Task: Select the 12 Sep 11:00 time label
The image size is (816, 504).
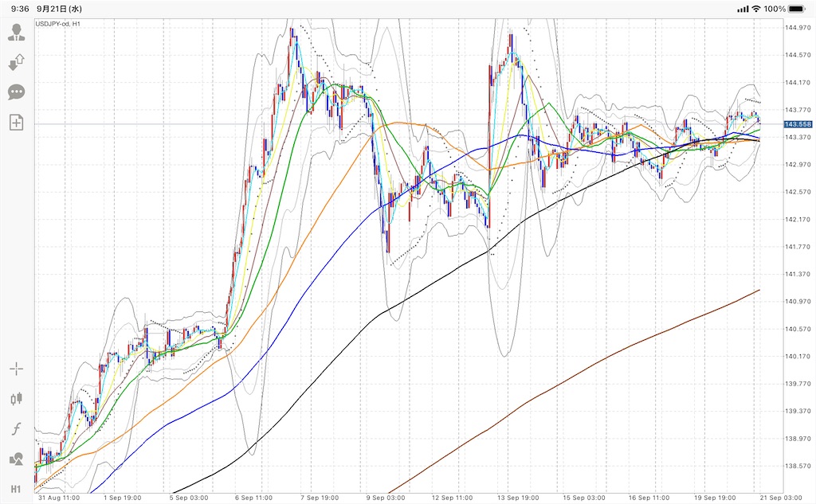Action: coord(453,498)
